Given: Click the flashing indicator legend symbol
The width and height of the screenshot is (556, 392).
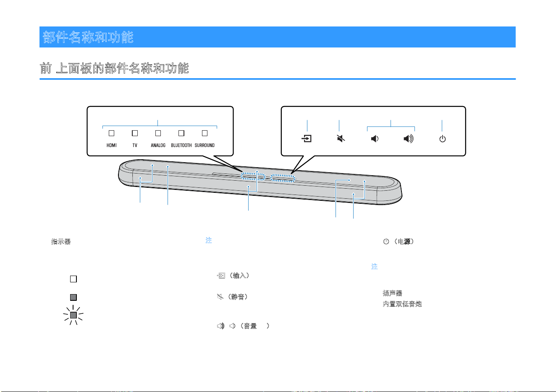Looking at the screenshot, I should (73, 315).
